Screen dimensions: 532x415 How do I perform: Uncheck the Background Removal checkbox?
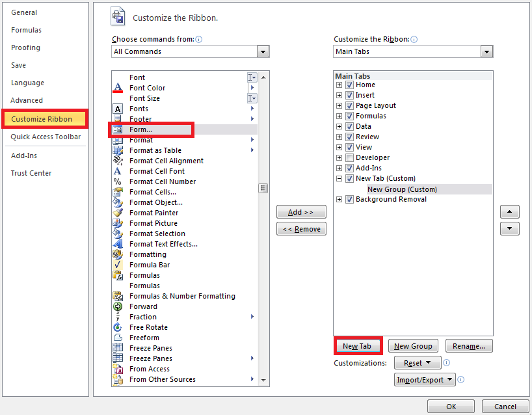(349, 200)
